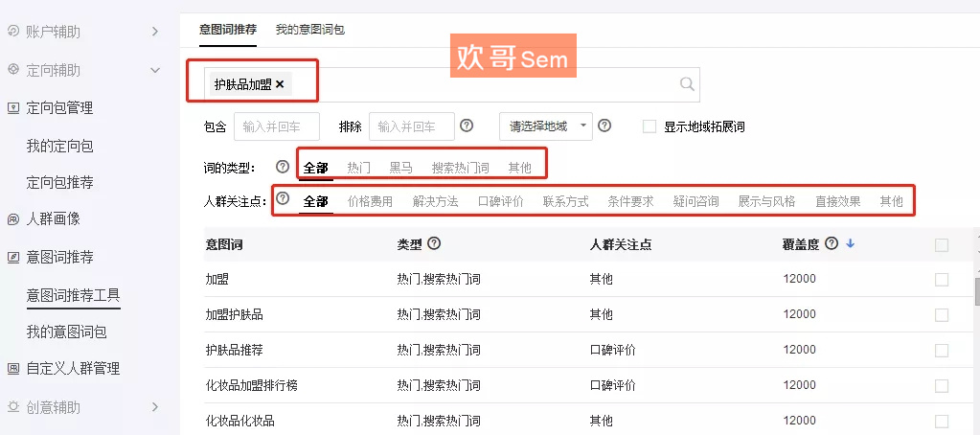Click help icon next to 人群关注点
Viewport: 980px width, 435px height.
(283, 200)
